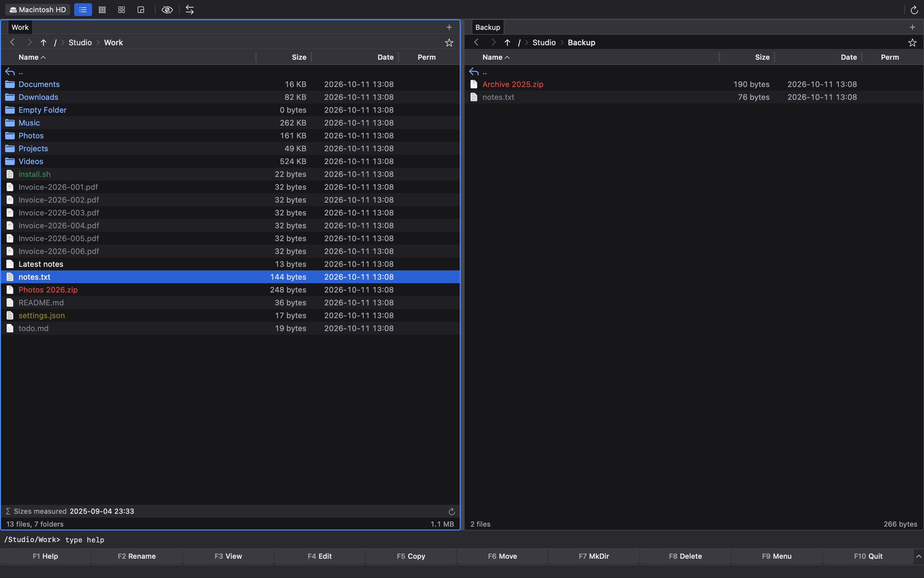924x578 pixels.
Task: Click F5 Copy button
Action: pos(411,556)
